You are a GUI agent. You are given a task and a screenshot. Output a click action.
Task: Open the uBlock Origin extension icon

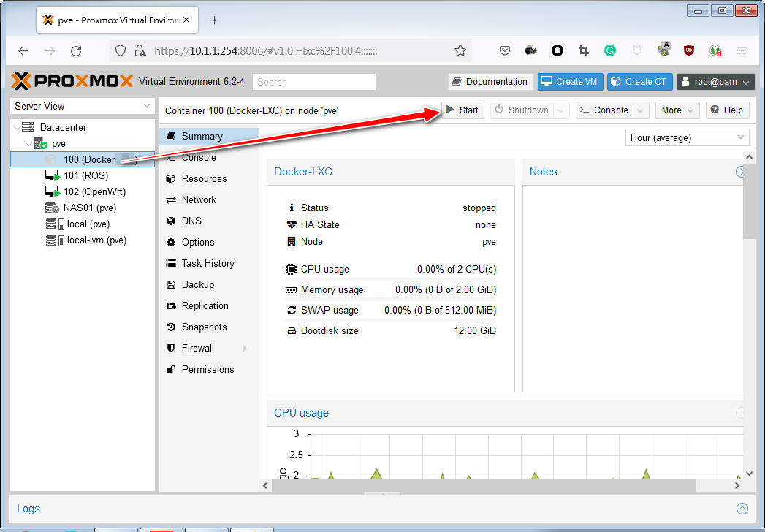688,50
